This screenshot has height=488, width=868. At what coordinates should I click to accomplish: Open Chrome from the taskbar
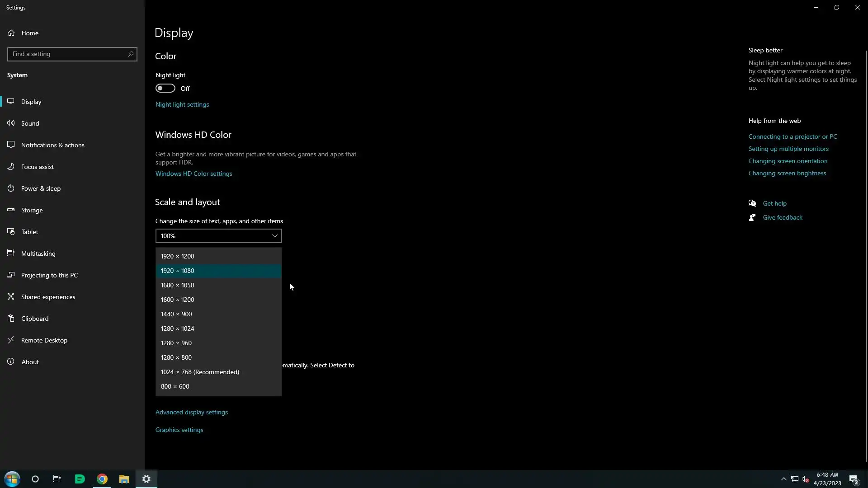tap(102, 479)
